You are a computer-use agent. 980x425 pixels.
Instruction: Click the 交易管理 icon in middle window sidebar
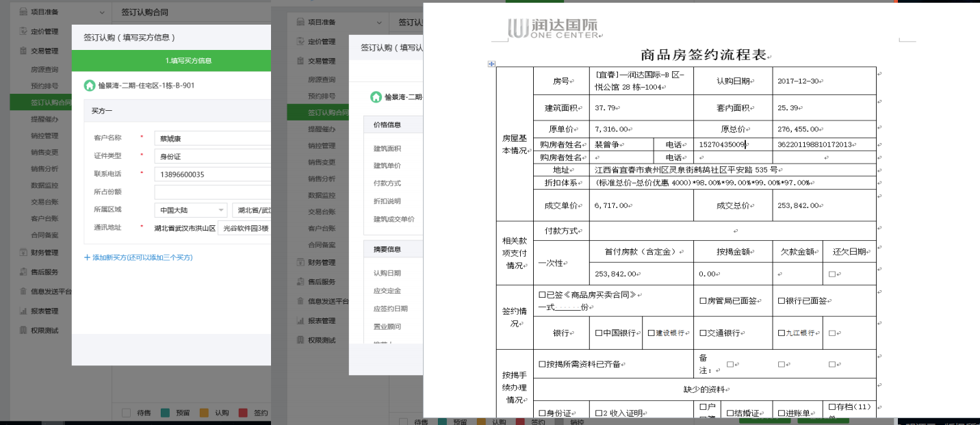300,60
